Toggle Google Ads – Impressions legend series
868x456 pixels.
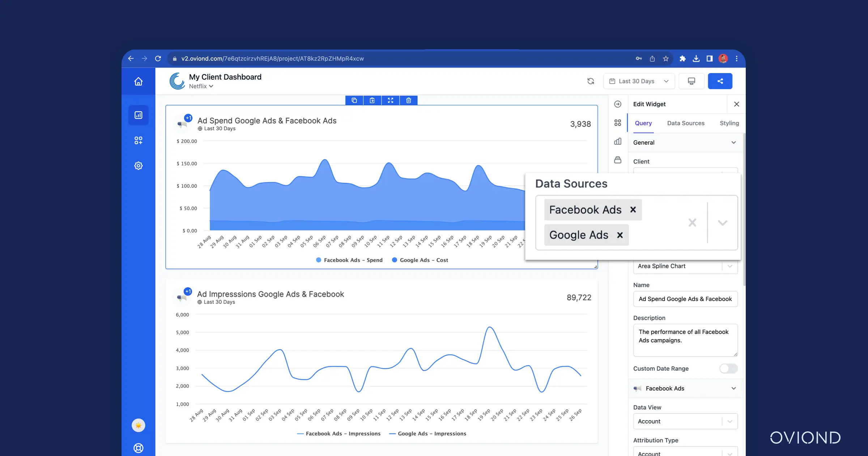[x=427, y=434]
